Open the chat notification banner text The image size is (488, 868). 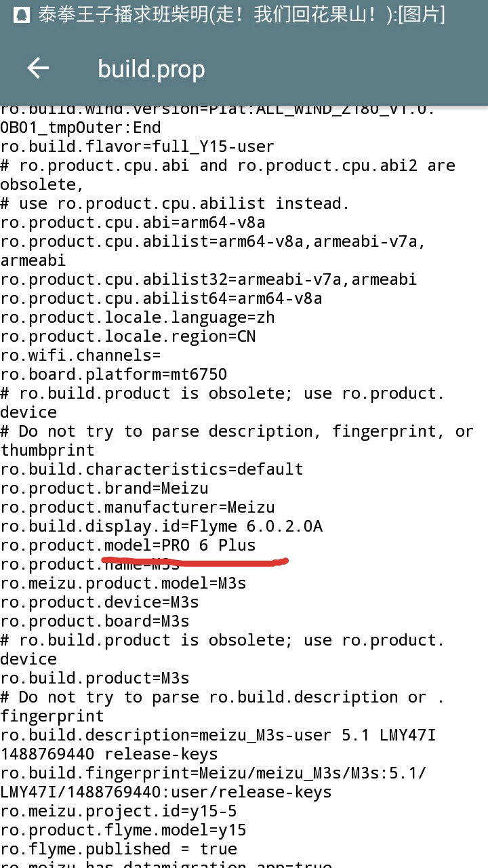click(x=241, y=15)
